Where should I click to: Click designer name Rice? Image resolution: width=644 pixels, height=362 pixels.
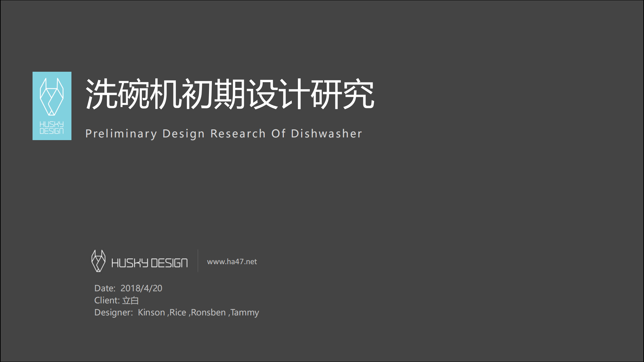178,312
